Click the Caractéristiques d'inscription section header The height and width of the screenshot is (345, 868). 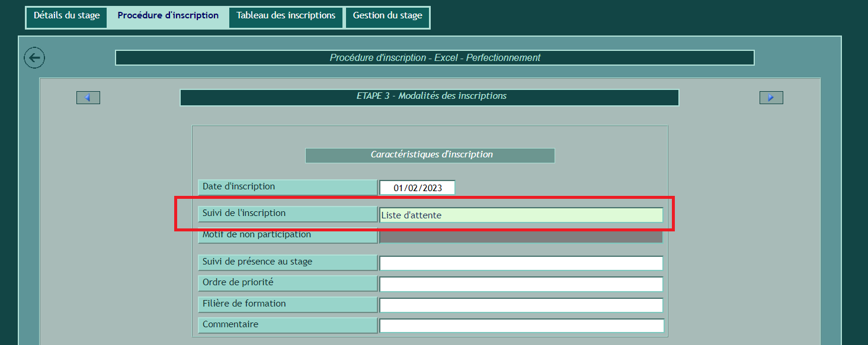430,155
